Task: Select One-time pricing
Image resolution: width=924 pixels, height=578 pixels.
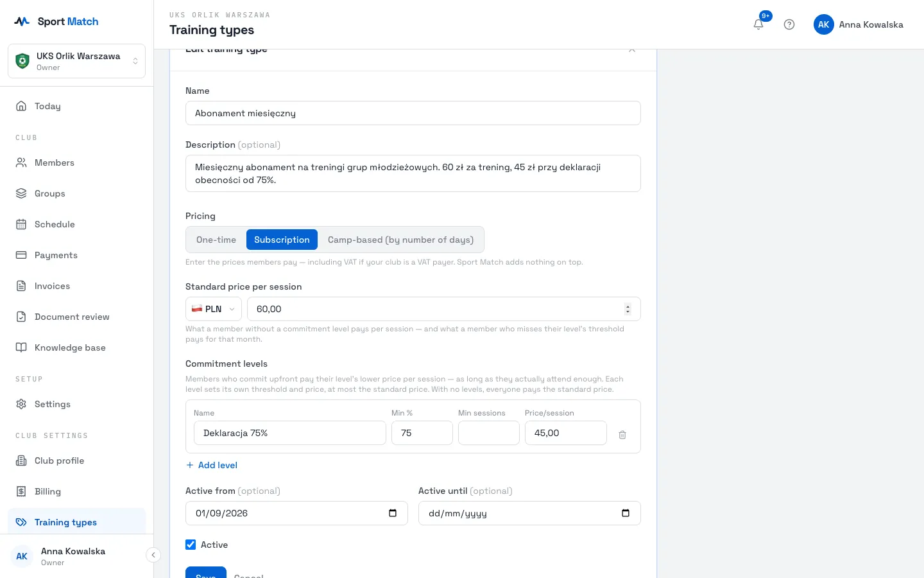Action: click(x=216, y=240)
